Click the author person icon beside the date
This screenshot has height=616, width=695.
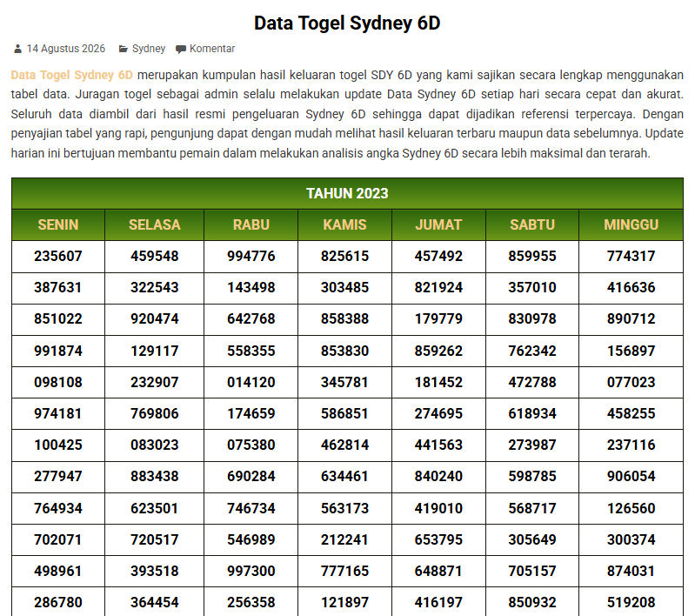click(17, 49)
